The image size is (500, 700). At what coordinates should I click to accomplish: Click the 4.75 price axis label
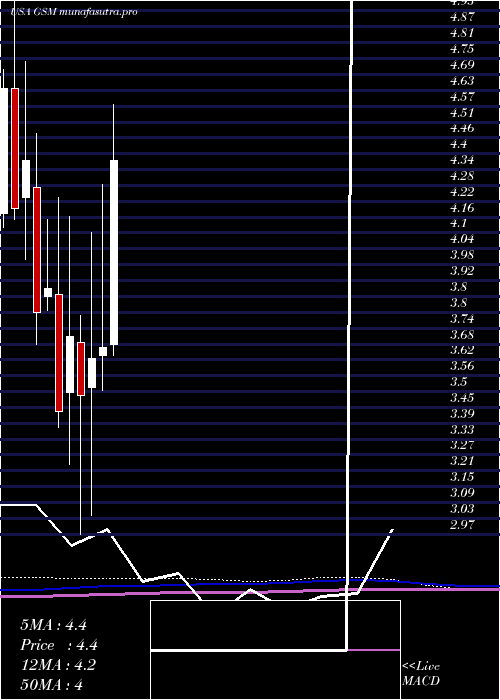(x=462, y=49)
